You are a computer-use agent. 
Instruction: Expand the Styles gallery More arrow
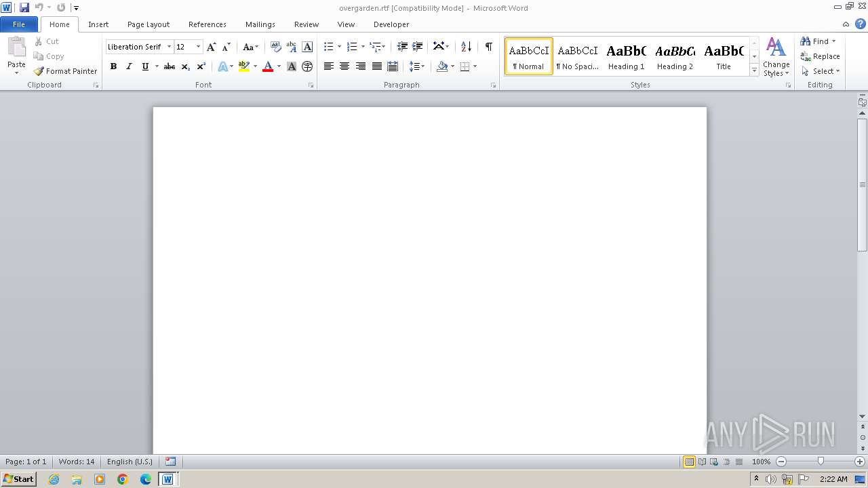click(754, 70)
